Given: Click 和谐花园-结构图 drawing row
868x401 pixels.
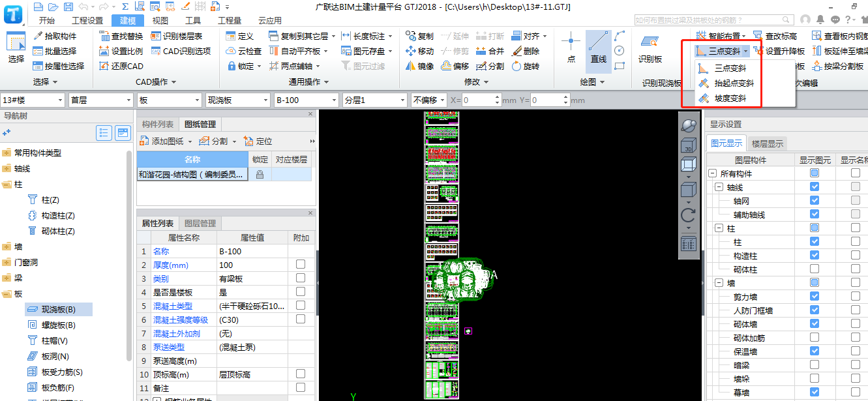Looking at the screenshot, I should tap(192, 174).
